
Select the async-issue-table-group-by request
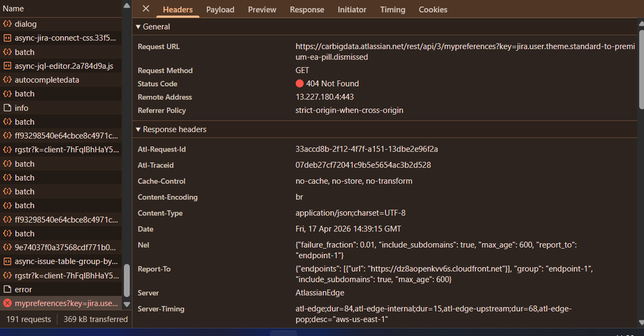click(61, 261)
